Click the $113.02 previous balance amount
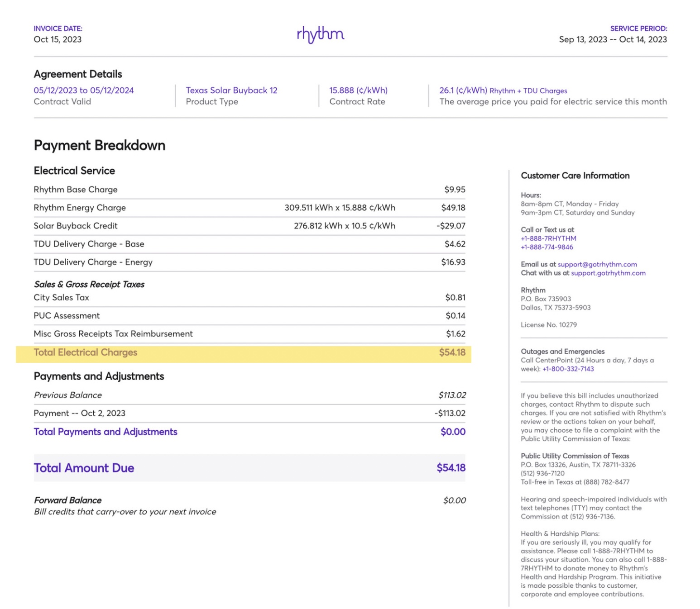Screen dimensions: 700x609 pos(452,395)
